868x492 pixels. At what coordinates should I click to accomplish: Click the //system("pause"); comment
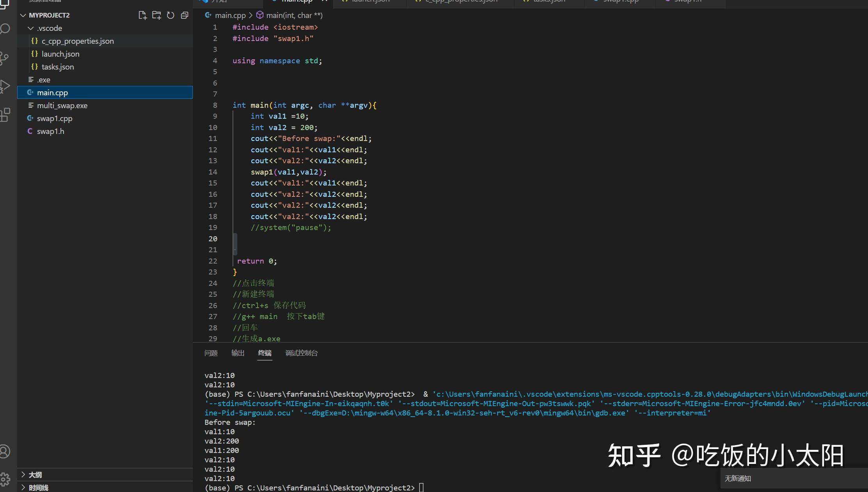click(291, 227)
